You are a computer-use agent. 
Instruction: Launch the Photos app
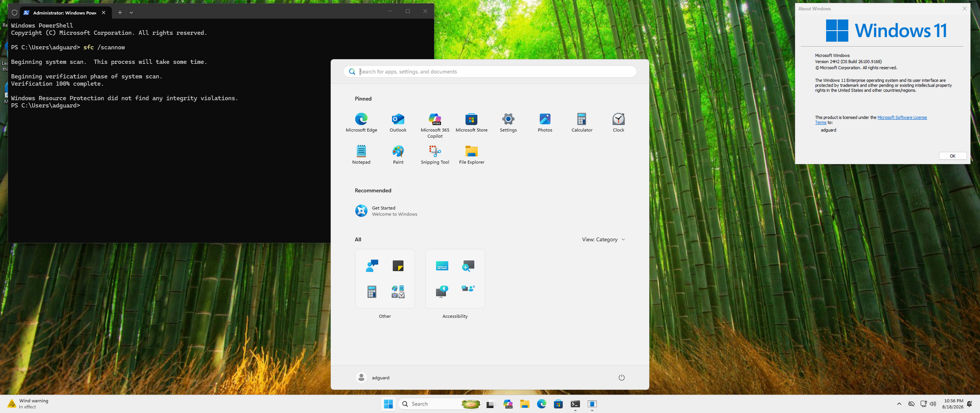pos(545,123)
